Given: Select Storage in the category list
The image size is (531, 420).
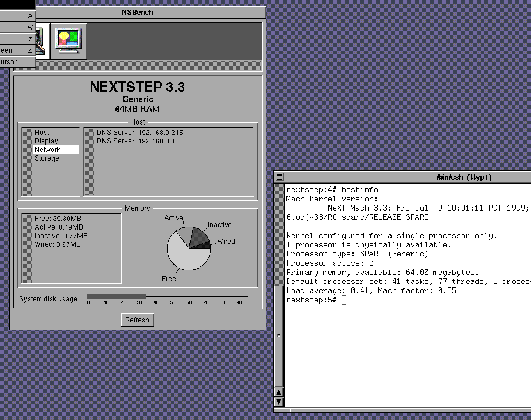Looking at the screenshot, I should [46, 158].
